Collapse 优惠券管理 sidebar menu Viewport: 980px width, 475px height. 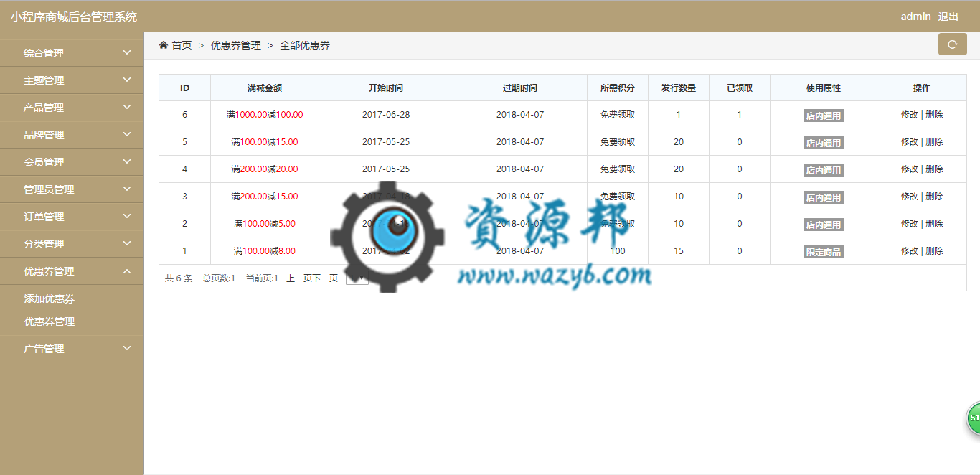click(72, 271)
